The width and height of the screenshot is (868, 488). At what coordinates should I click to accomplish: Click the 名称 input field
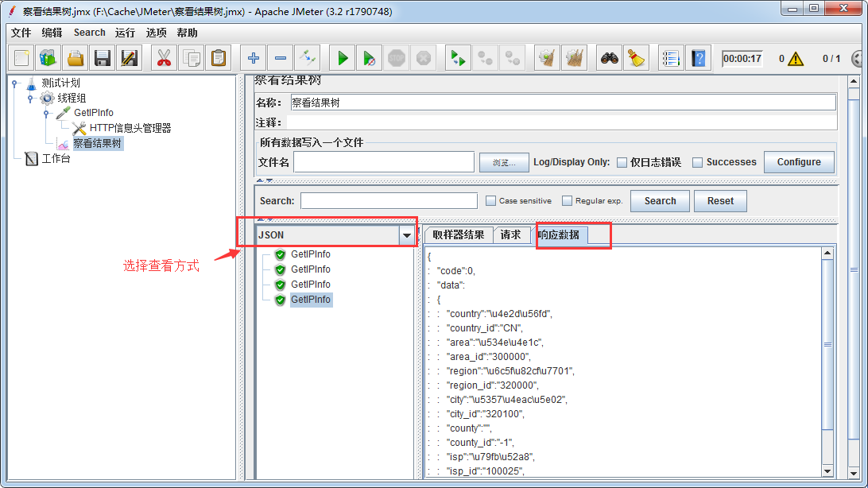tap(563, 103)
